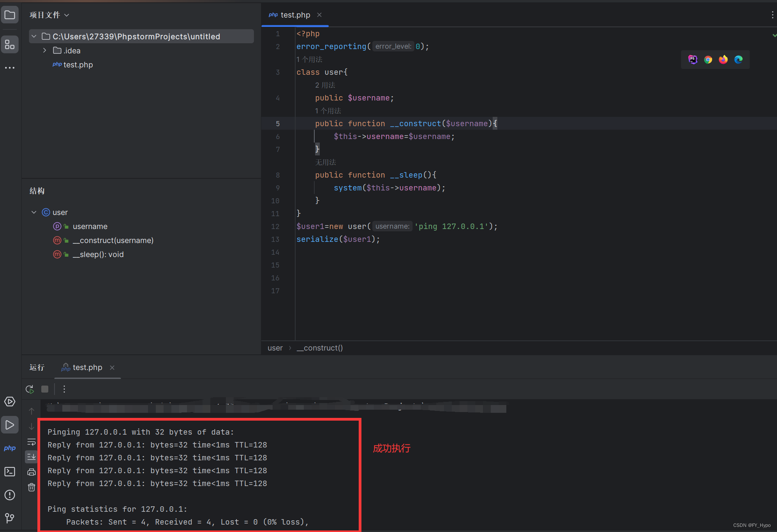Viewport: 777px width, 532px height.
Task: Open test.php in the project tree
Action: [78, 65]
